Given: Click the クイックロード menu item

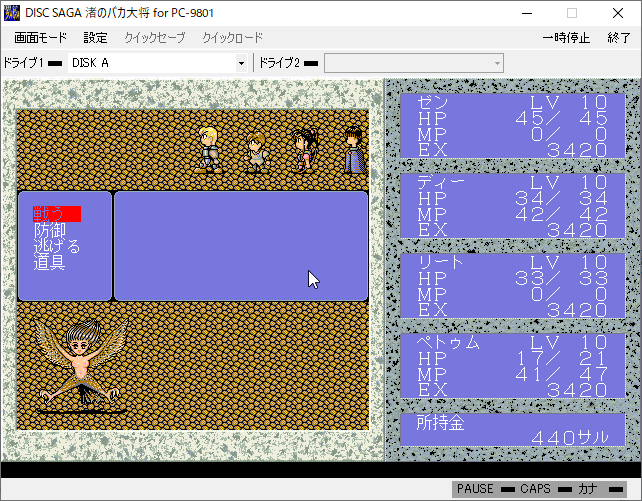Looking at the screenshot, I should 233,38.
